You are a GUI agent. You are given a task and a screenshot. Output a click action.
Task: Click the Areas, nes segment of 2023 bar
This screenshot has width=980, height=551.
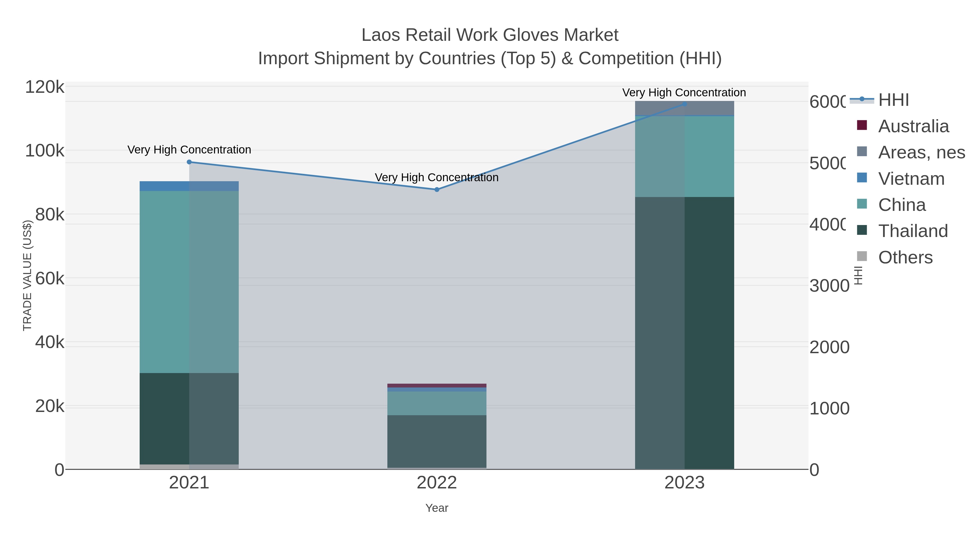tap(684, 108)
